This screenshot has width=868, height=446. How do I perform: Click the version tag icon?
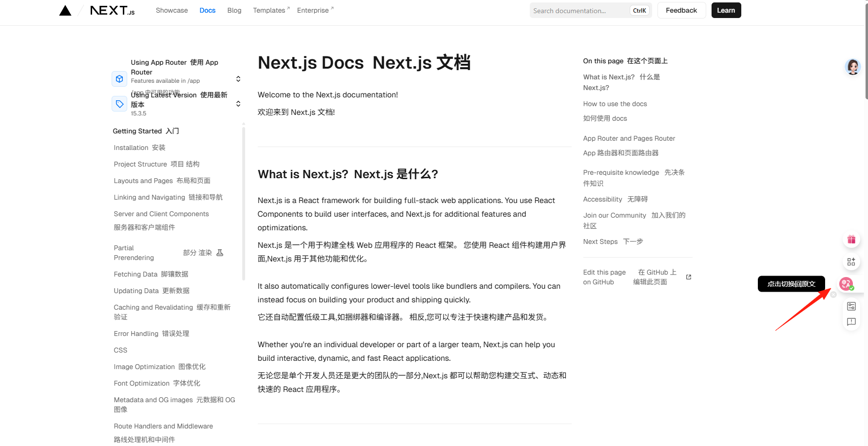119,104
